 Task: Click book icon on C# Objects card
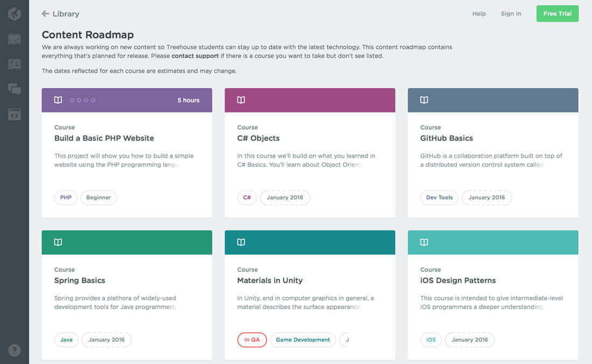coord(241,100)
